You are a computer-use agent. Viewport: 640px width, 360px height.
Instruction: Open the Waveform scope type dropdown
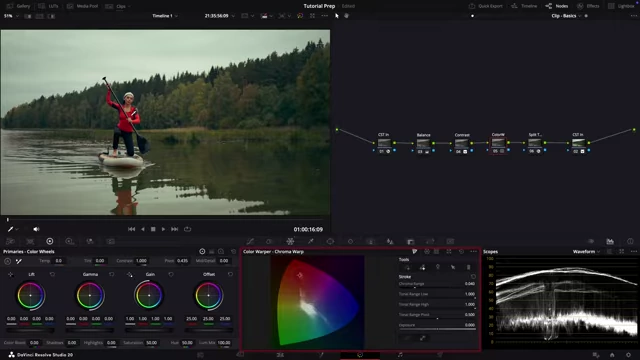(587, 251)
